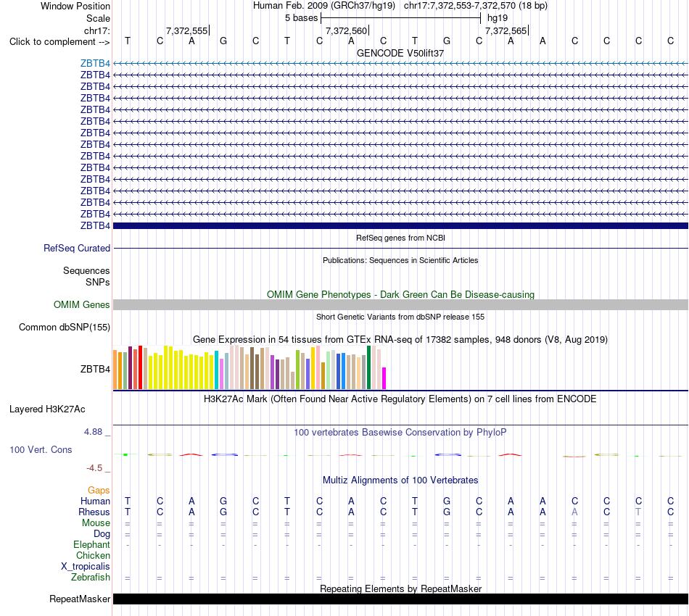The image size is (689, 616).
Task: Click the cyan bar in GTEx chart
Action: [217, 370]
